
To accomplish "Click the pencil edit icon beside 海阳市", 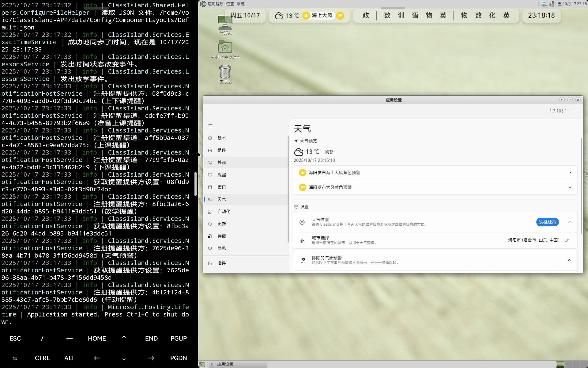I will tap(567, 240).
